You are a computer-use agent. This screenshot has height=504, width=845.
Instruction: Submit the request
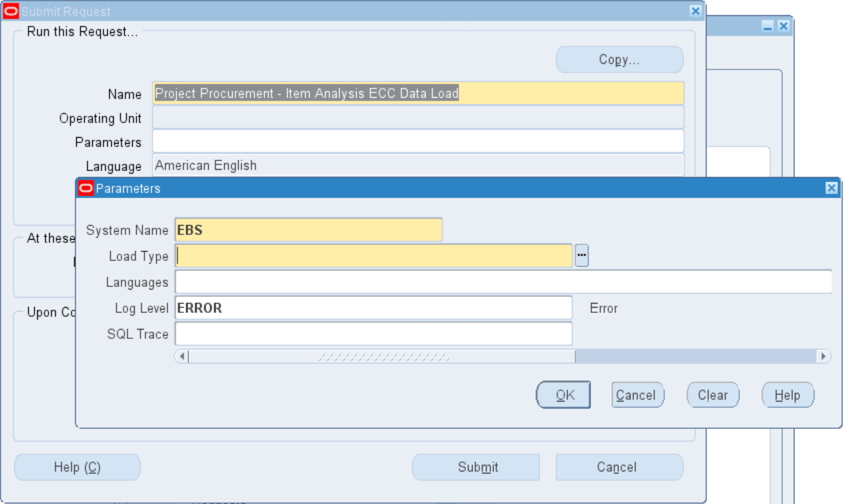tap(476, 467)
